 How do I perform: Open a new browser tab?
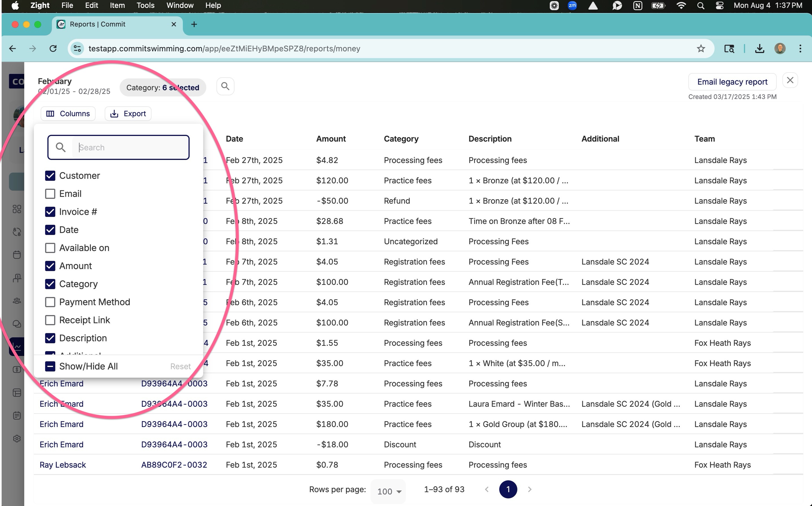(x=194, y=25)
